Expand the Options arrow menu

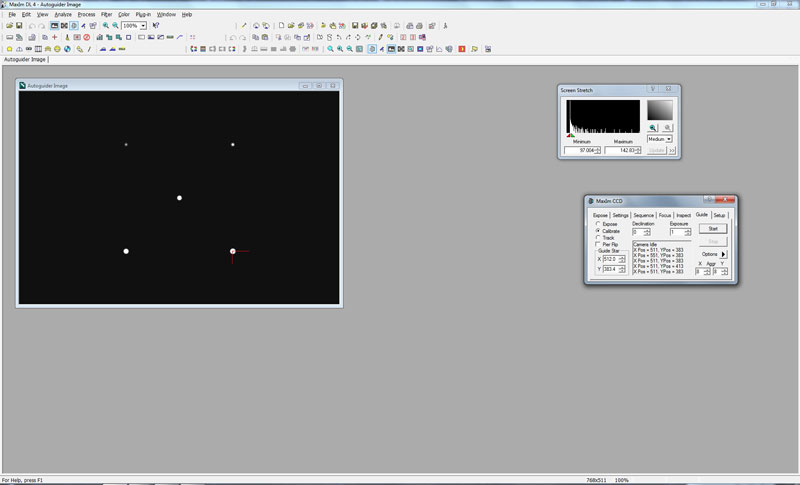724,254
